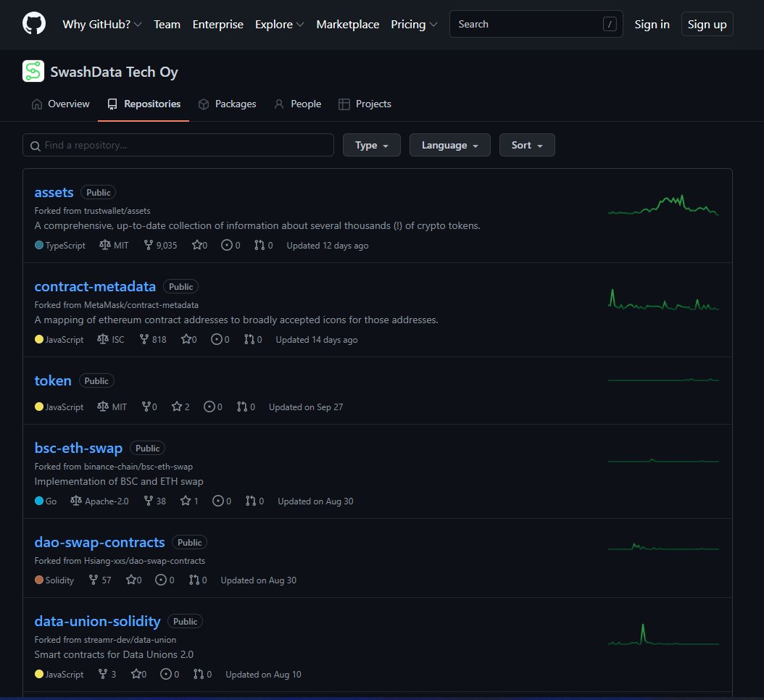
Task: Open pull requests count for assets repo
Action: pos(263,245)
